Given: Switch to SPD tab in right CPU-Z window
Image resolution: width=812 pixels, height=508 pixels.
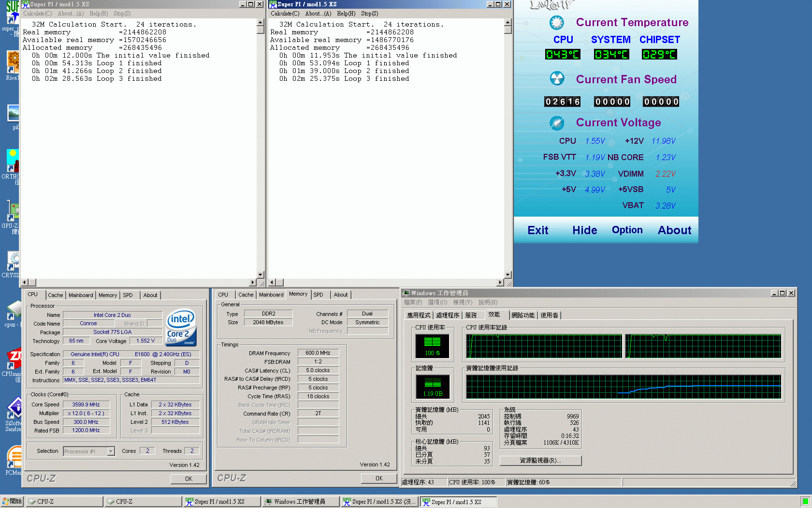Looking at the screenshot, I should (x=318, y=295).
